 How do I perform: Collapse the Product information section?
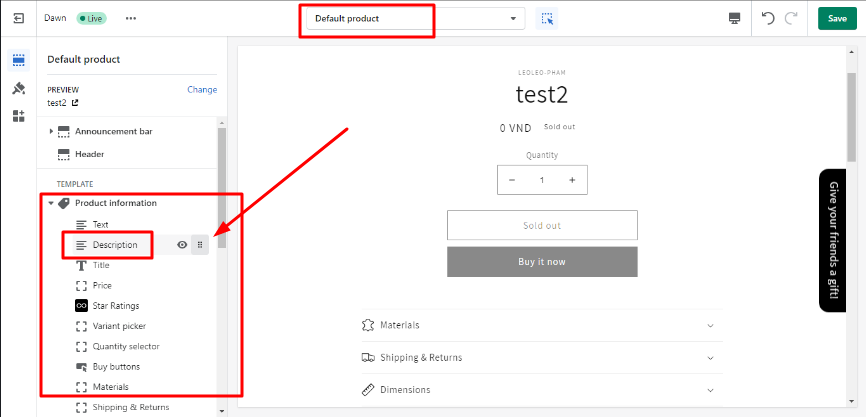(x=51, y=203)
